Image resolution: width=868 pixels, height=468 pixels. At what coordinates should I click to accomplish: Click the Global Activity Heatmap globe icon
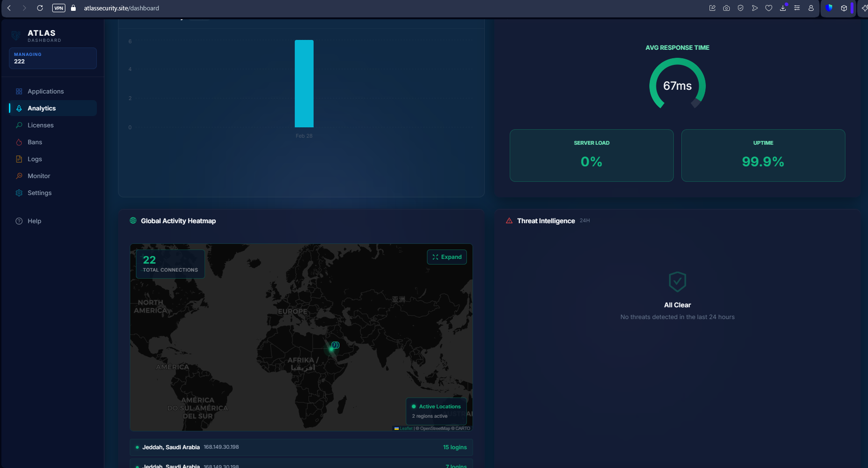pyautogui.click(x=133, y=220)
